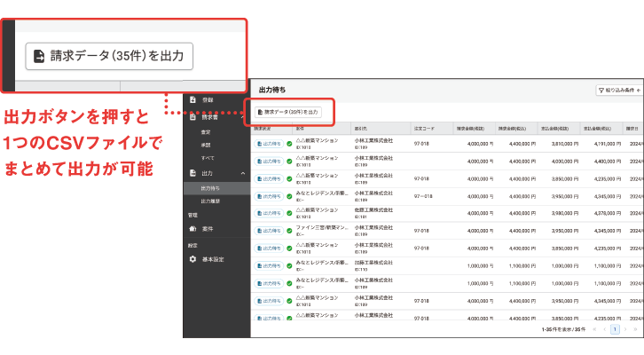Click the 97—018 order code cell
644x355 pixels.
[x=423, y=196]
